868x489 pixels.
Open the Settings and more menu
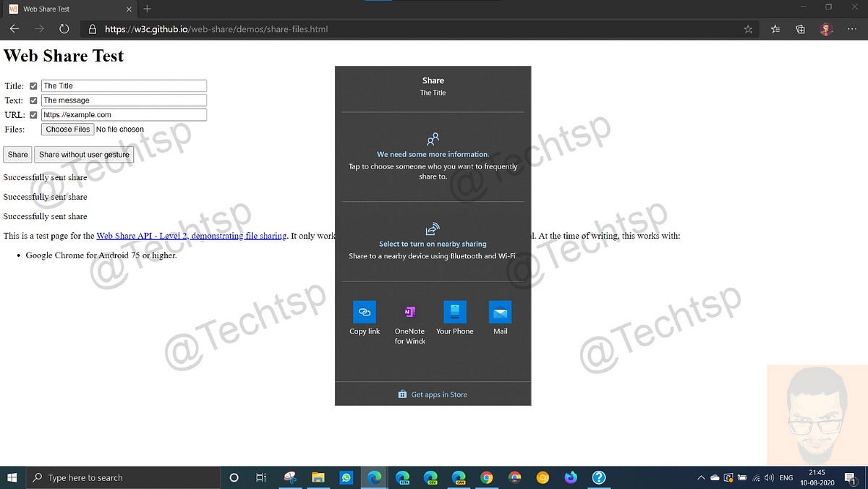tap(852, 29)
